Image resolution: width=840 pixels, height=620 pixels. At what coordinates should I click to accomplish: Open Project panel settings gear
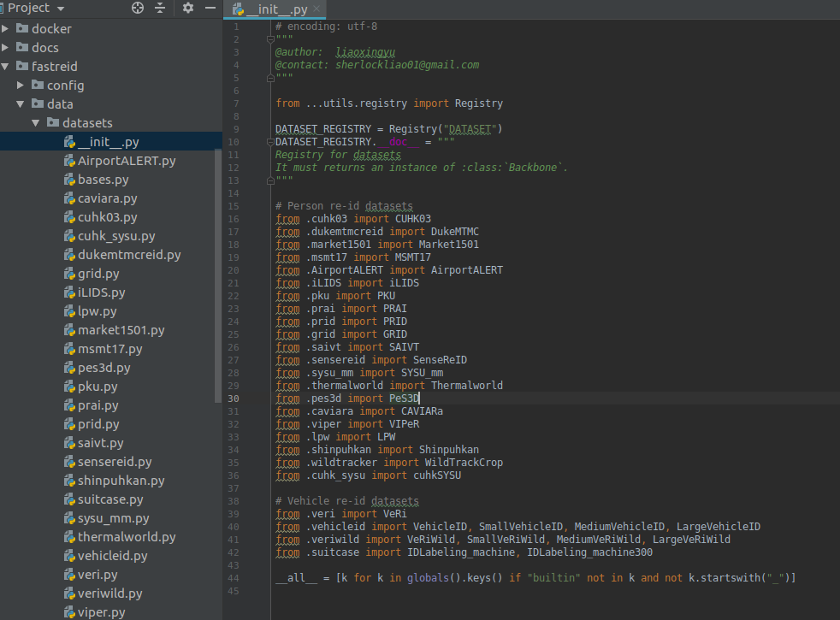click(187, 8)
